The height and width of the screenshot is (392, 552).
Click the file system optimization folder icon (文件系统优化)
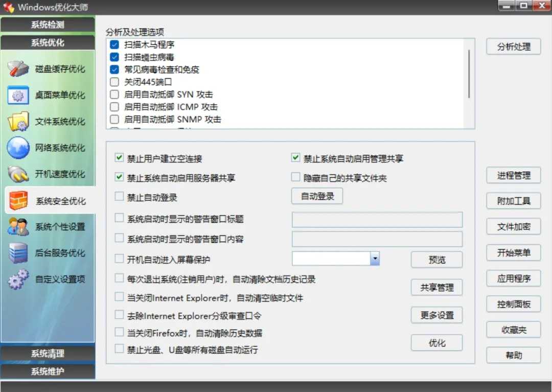[18, 122]
